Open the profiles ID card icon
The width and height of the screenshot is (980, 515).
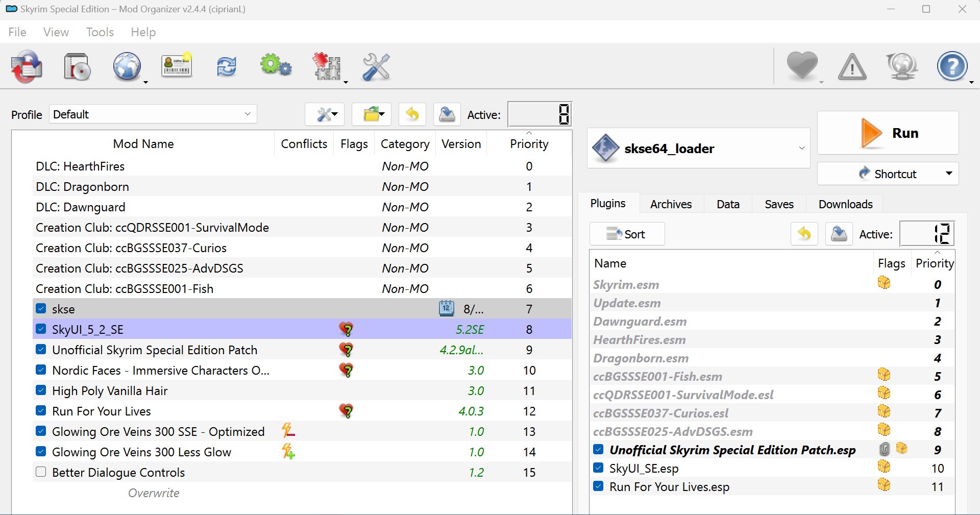click(x=177, y=66)
